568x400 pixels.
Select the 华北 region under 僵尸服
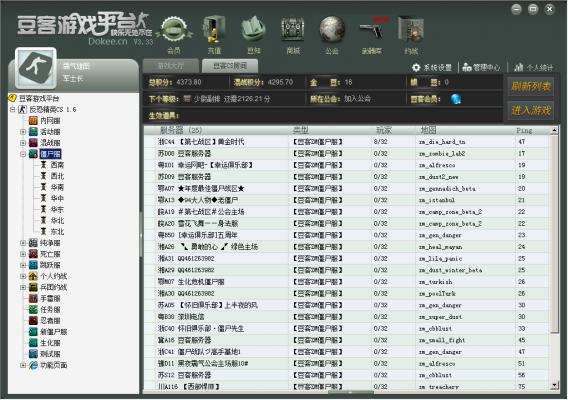point(57,220)
